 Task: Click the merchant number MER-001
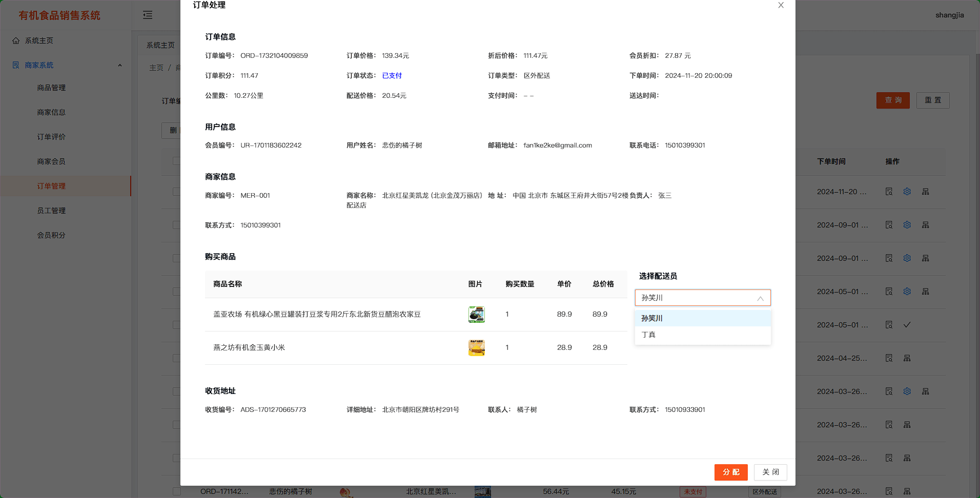click(255, 196)
